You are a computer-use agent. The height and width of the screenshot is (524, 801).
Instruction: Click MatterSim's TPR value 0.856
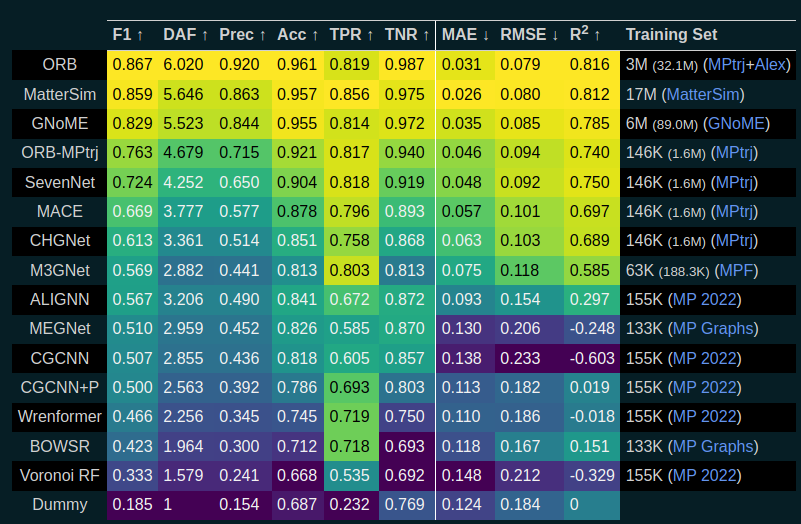(349, 94)
